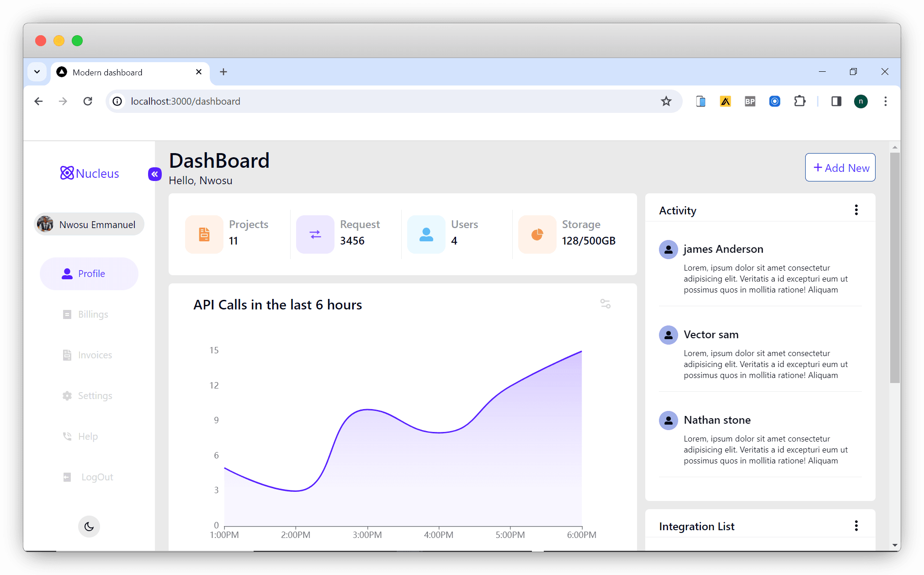Click the blue Users person icon
This screenshot has height=575, width=924.
tap(426, 234)
